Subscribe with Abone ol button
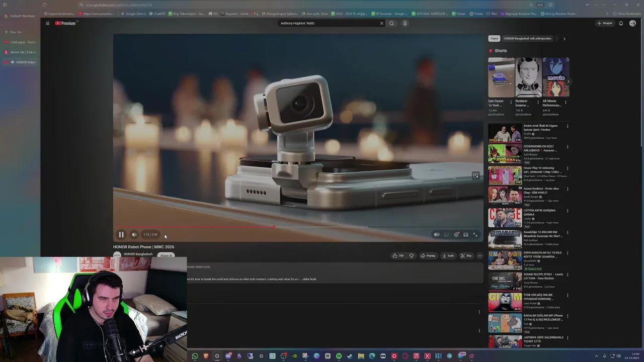 [166, 255]
